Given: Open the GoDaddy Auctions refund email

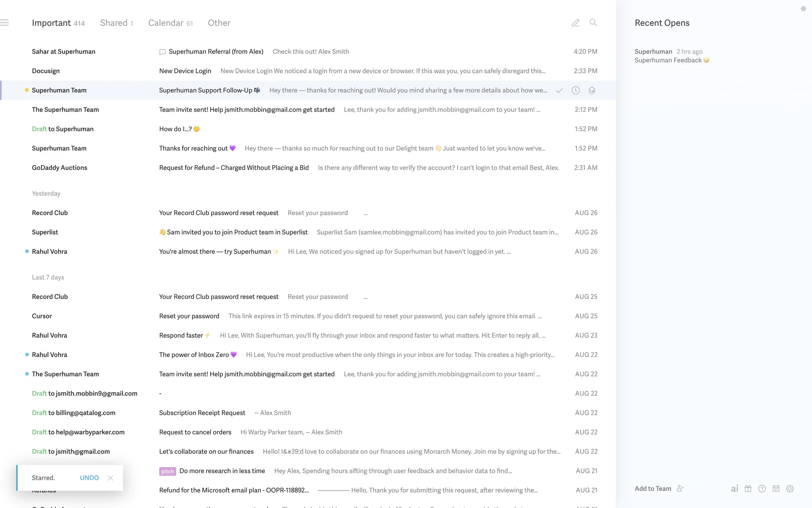Looking at the screenshot, I should pos(234,168).
